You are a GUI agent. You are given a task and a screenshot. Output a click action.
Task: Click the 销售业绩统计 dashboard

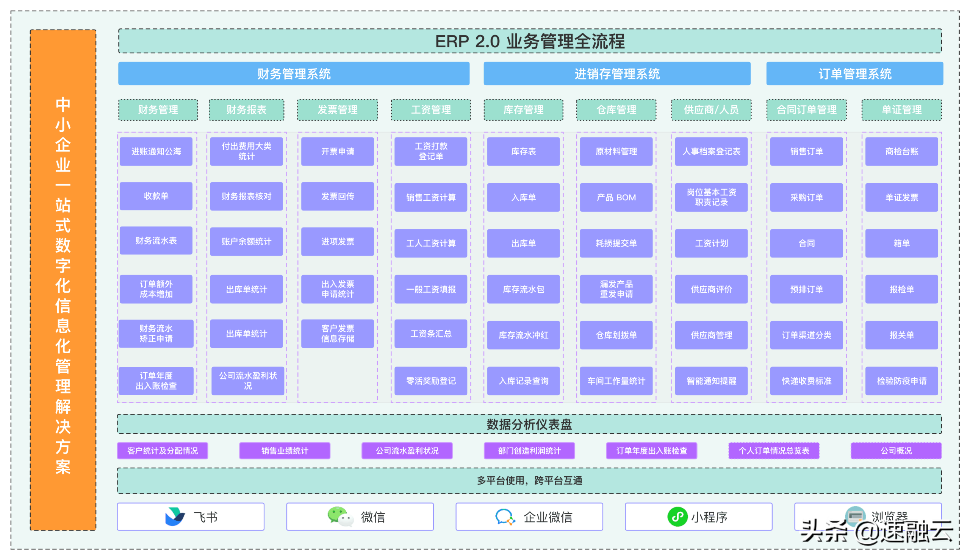pos(285,451)
